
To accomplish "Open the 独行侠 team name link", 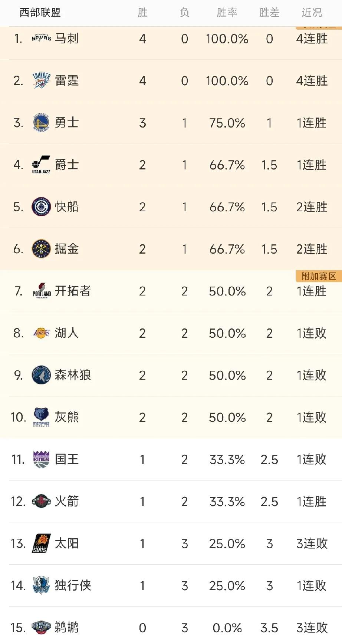I will (x=73, y=585).
